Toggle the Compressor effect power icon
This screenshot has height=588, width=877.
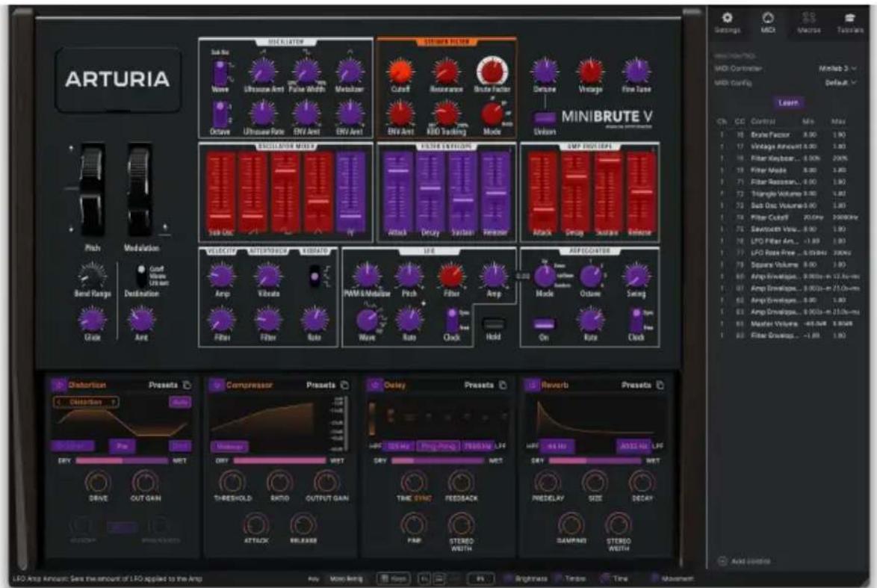(x=217, y=385)
